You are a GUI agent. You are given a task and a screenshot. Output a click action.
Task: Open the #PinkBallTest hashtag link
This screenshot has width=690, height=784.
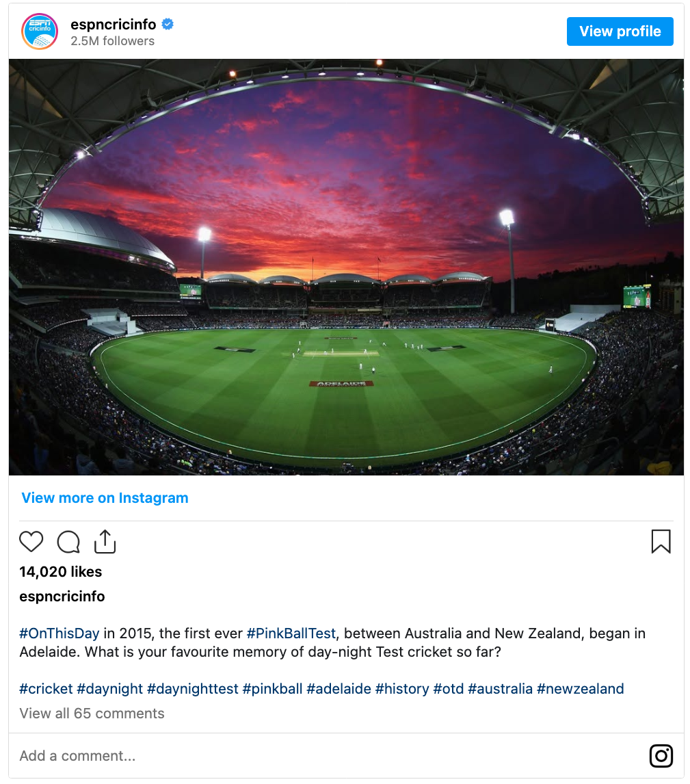click(x=291, y=633)
